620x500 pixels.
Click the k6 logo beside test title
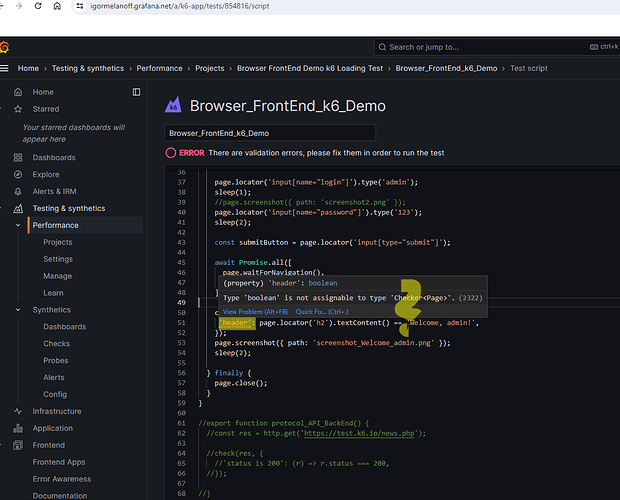(x=173, y=105)
